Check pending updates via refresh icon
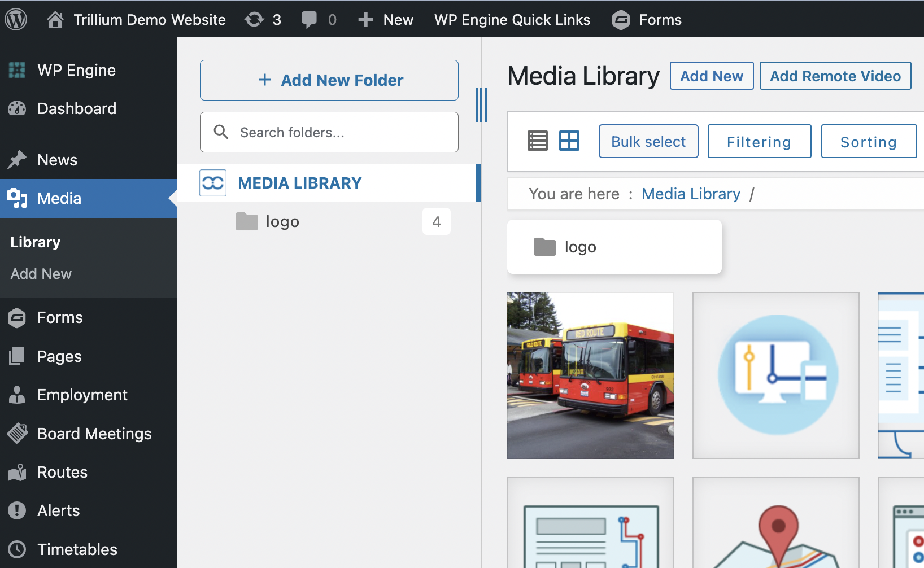 (254, 19)
